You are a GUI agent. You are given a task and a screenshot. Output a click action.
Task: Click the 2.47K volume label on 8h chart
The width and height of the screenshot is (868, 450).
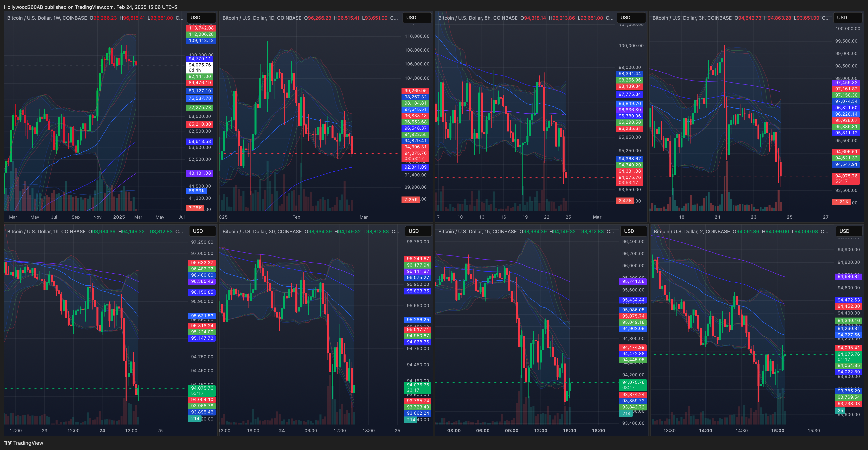[x=625, y=201]
